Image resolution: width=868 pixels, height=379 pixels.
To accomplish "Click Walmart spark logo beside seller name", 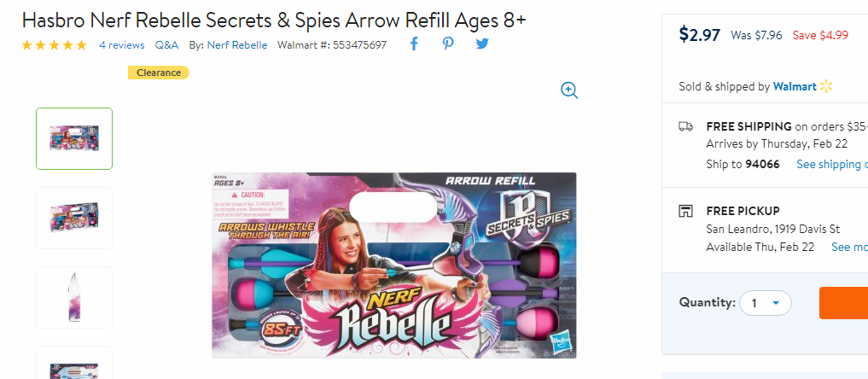I will tap(826, 86).
